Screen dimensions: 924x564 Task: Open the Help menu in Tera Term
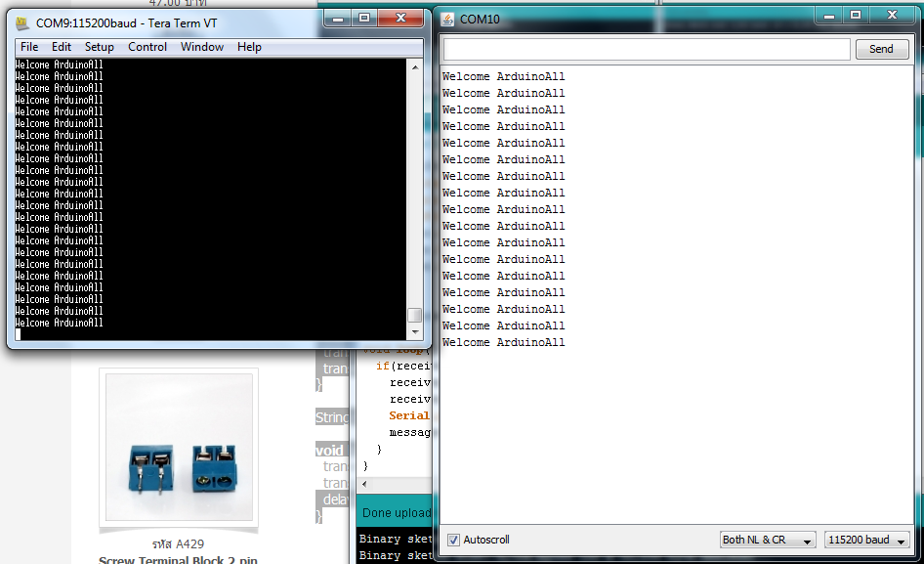pos(249,47)
